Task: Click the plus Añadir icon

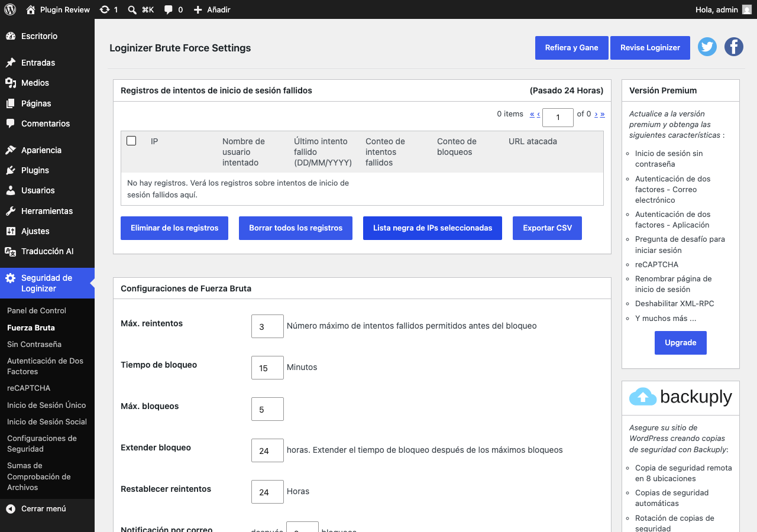Action: click(x=198, y=9)
